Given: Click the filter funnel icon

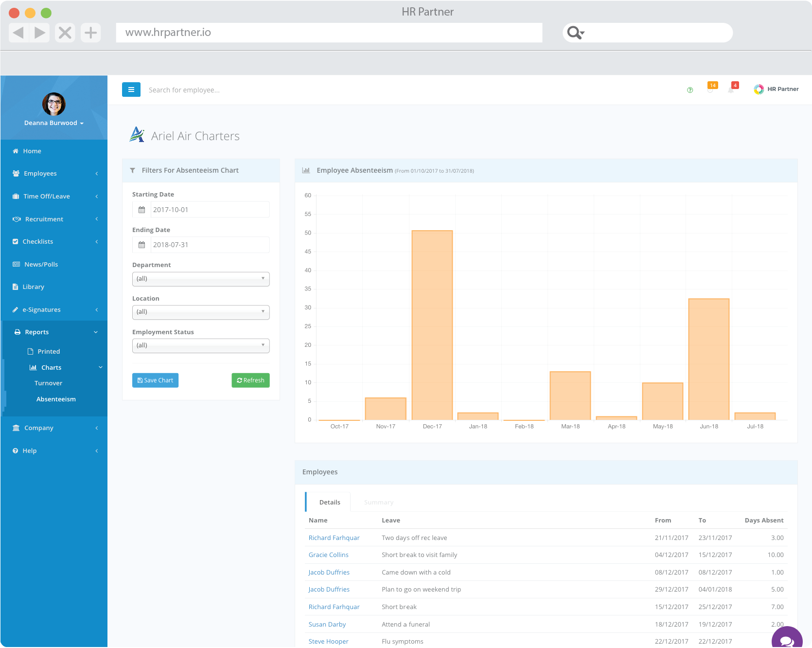Looking at the screenshot, I should pos(133,171).
